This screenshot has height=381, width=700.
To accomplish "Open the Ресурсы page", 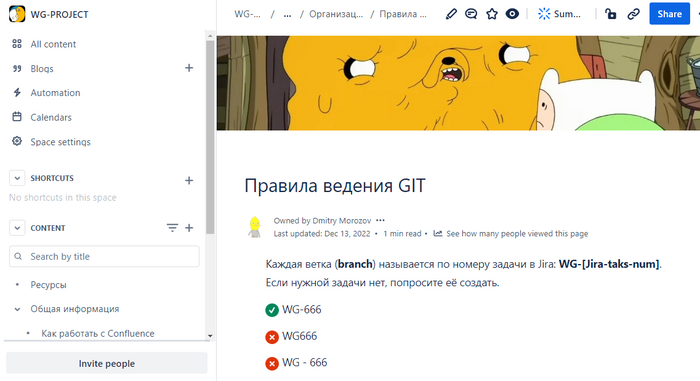I will click(x=48, y=285).
